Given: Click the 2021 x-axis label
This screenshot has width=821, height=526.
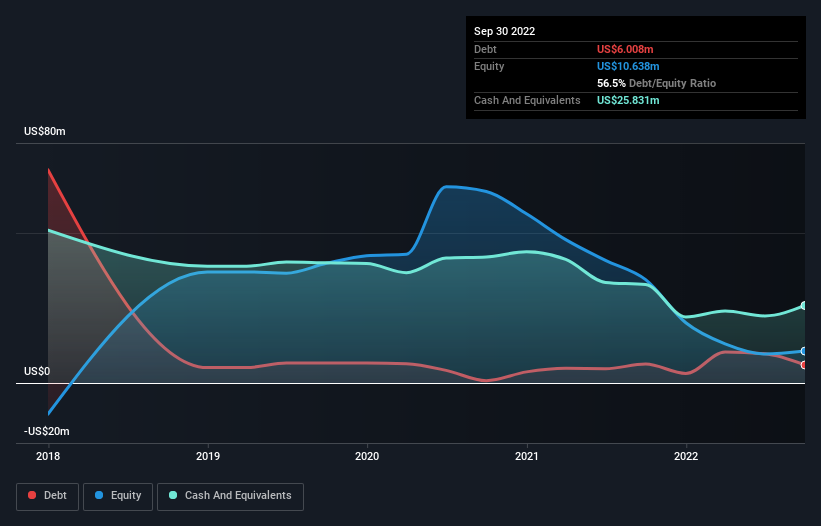Looking at the screenshot, I should [x=527, y=456].
